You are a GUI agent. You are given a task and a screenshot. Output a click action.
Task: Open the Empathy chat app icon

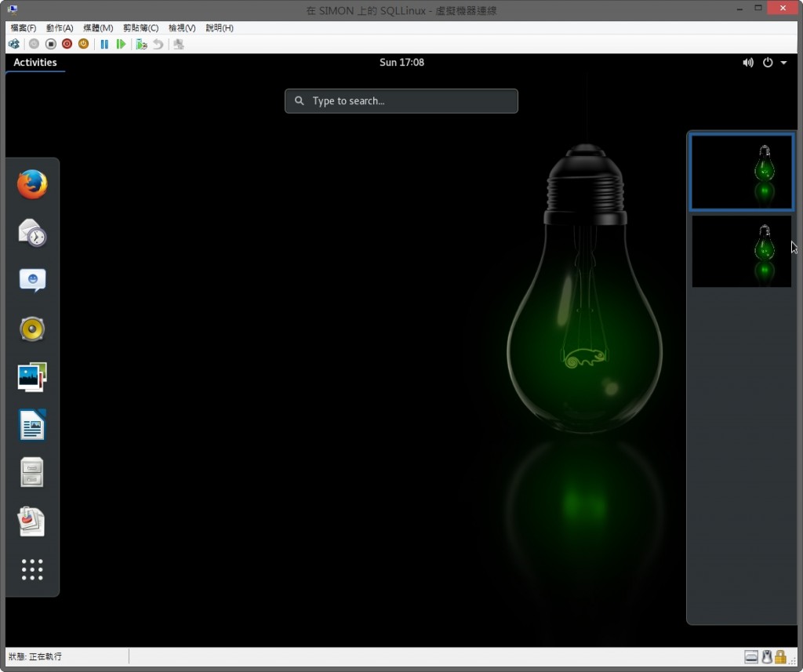(x=32, y=281)
